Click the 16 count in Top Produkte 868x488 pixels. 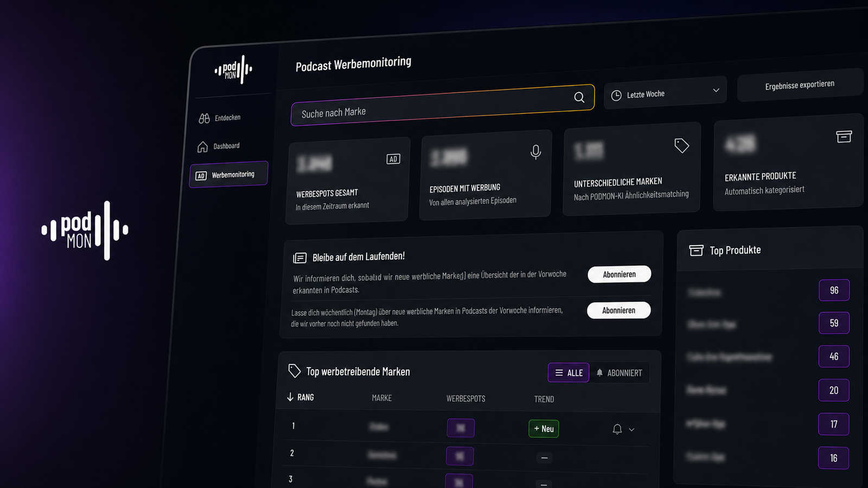pos(834,458)
